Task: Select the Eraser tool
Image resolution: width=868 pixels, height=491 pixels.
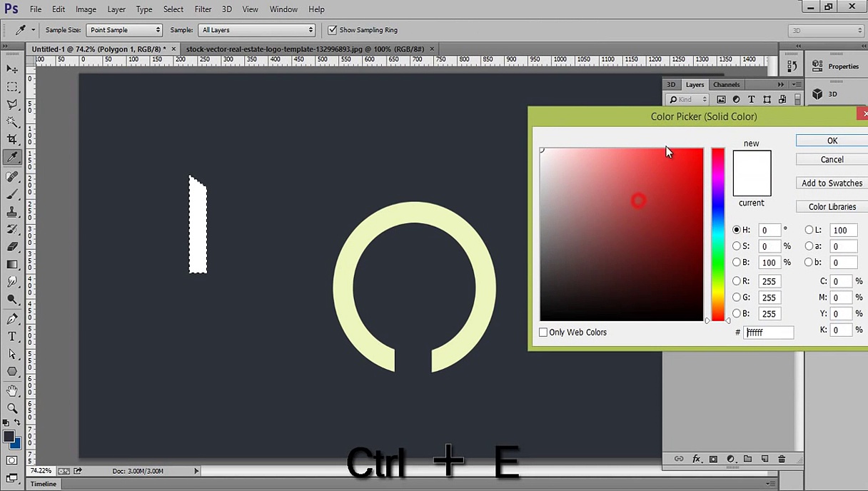Action: click(12, 247)
